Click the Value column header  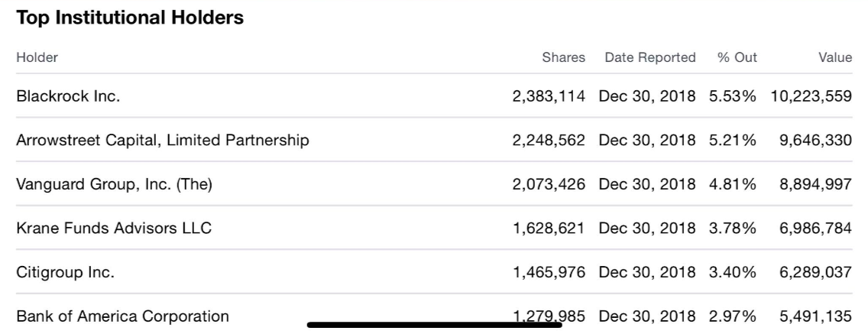(x=834, y=57)
